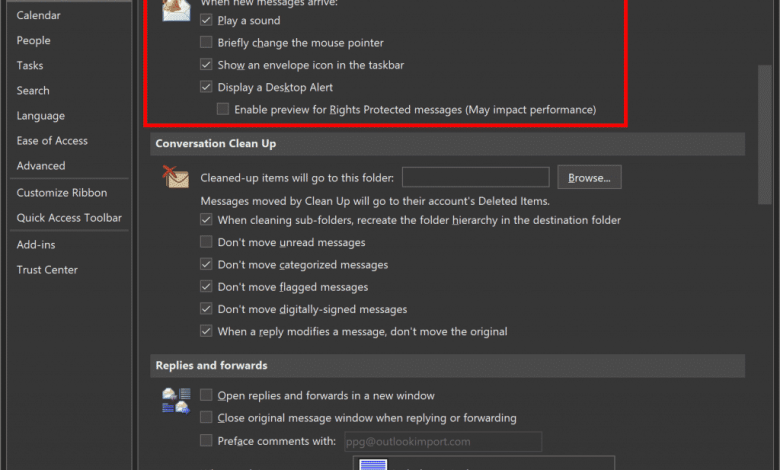The image size is (780, 470).
Task: Click the Browse... button
Action: click(589, 178)
